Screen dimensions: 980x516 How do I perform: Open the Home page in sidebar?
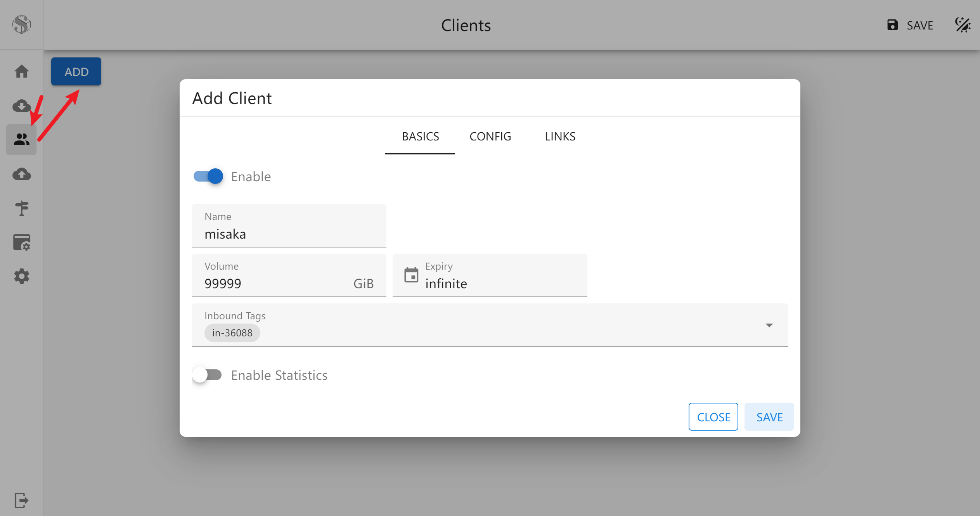pyautogui.click(x=21, y=71)
